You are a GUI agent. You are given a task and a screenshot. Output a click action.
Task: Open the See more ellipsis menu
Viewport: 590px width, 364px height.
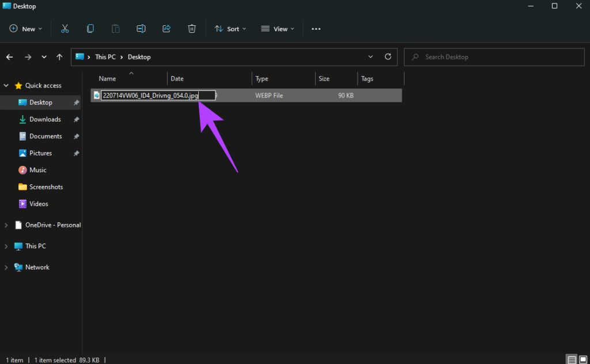(316, 29)
